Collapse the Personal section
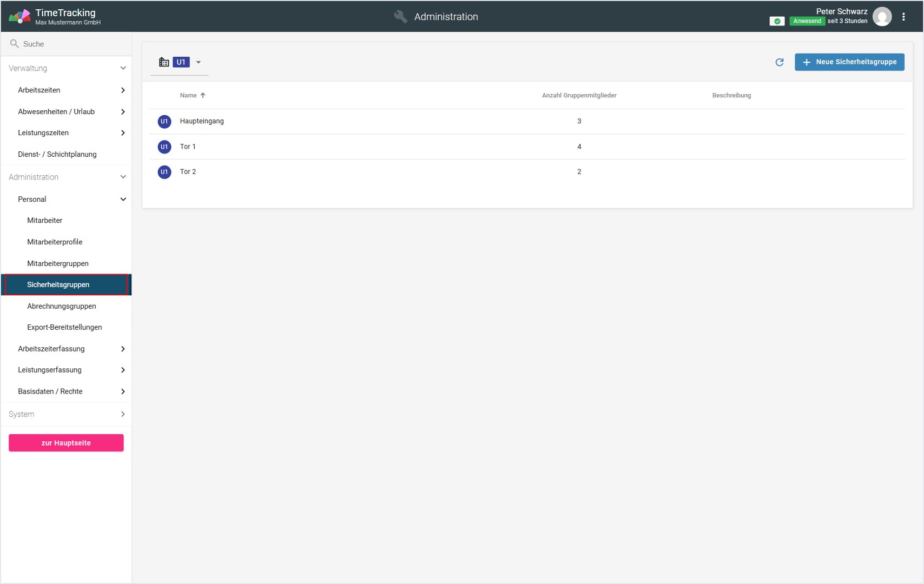924x584 pixels. (123, 200)
